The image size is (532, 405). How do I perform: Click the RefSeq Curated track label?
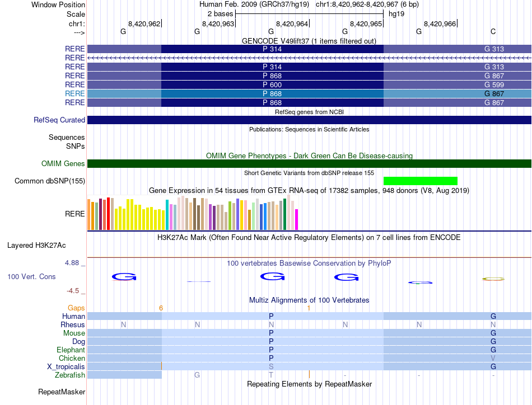[59, 120]
